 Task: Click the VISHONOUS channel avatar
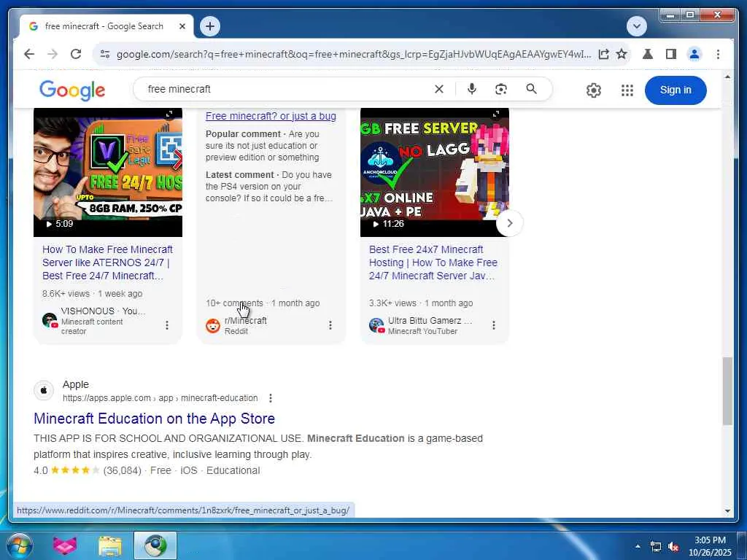coord(50,321)
